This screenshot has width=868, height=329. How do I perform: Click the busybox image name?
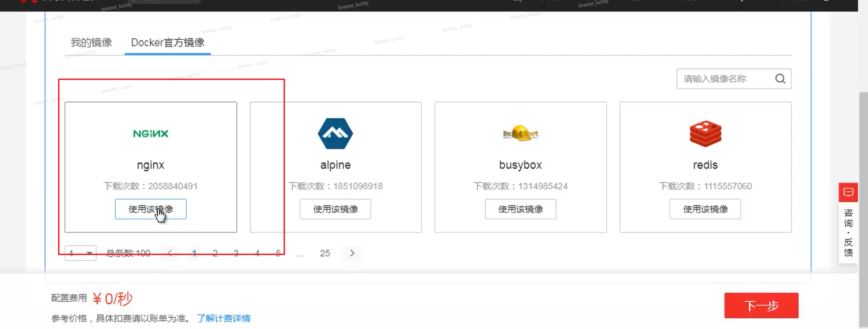[x=520, y=165]
